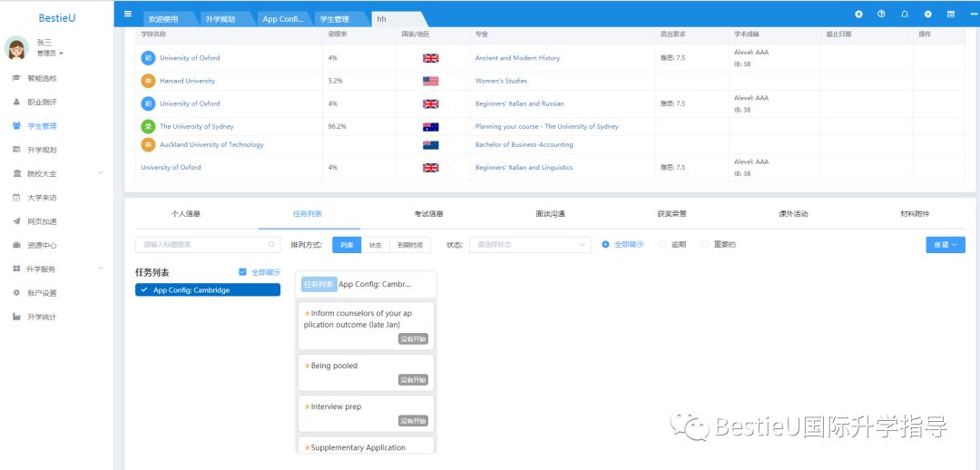Image resolution: width=980 pixels, height=470 pixels.
Task: Open the 状态 select dropdown
Action: click(530, 244)
